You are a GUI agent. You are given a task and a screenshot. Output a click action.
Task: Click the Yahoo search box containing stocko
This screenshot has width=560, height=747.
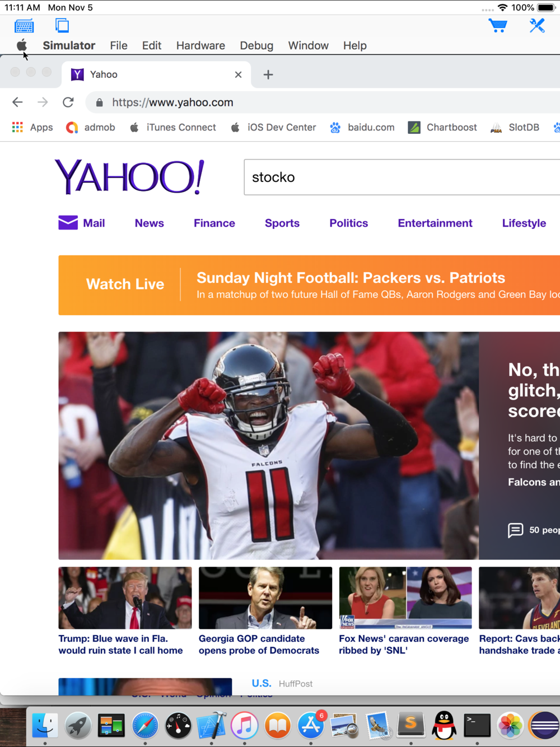click(402, 177)
